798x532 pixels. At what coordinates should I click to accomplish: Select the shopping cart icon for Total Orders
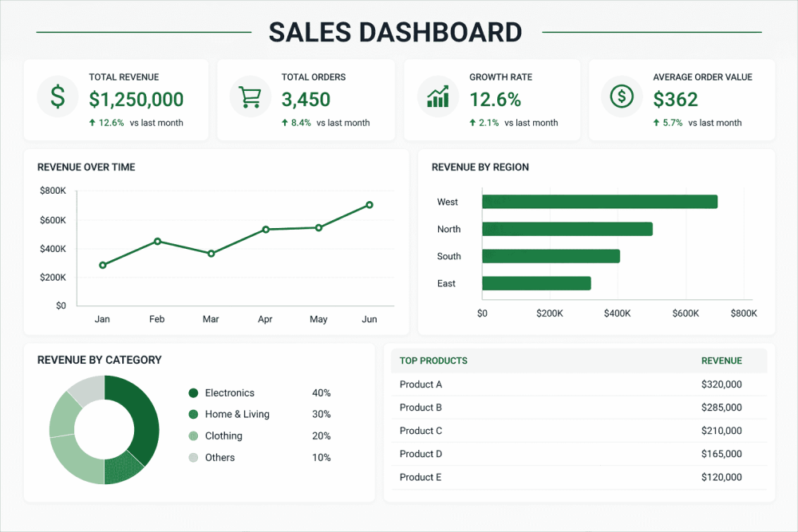(249, 97)
